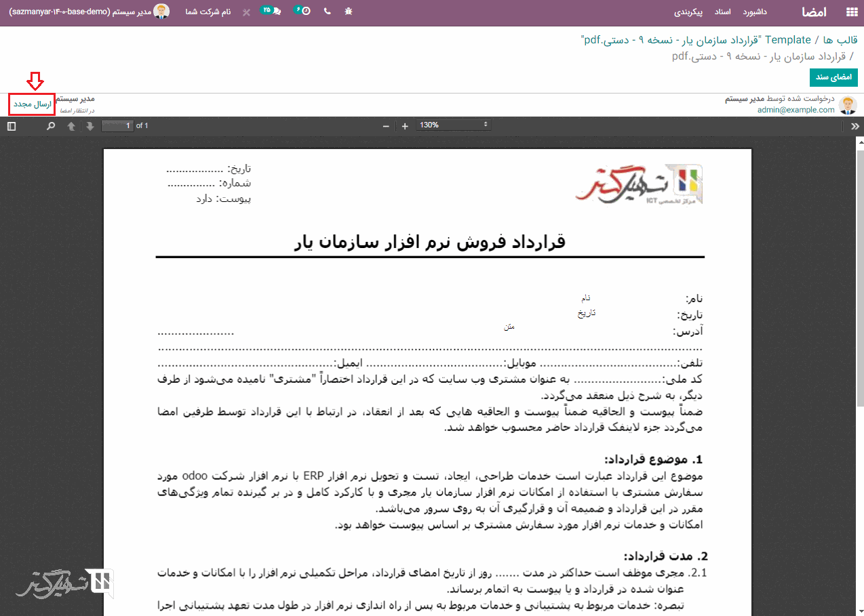Click the نام signature field in document
This screenshot has height=616, width=864.
pyautogui.click(x=585, y=297)
